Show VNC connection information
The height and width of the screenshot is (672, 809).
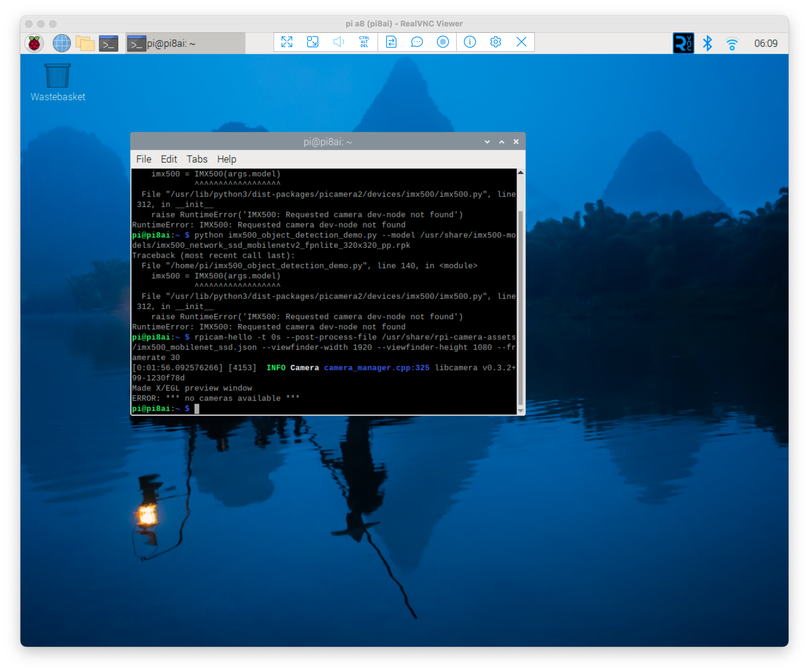tap(470, 42)
